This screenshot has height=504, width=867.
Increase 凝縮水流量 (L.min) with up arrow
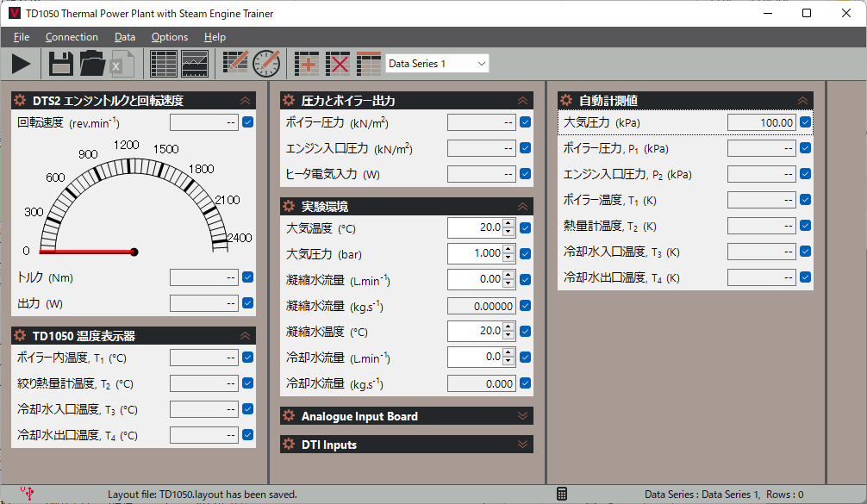click(508, 275)
